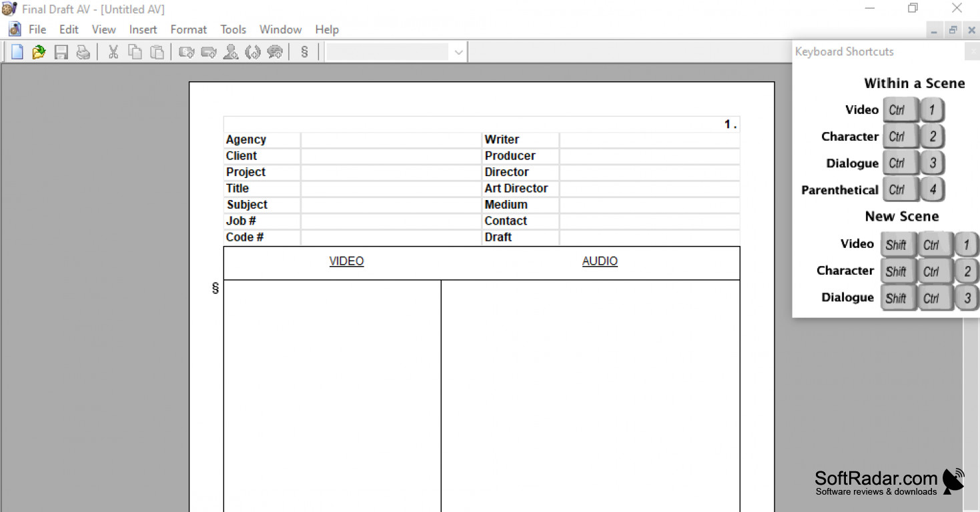Click the Code # input field

[x=391, y=237]
